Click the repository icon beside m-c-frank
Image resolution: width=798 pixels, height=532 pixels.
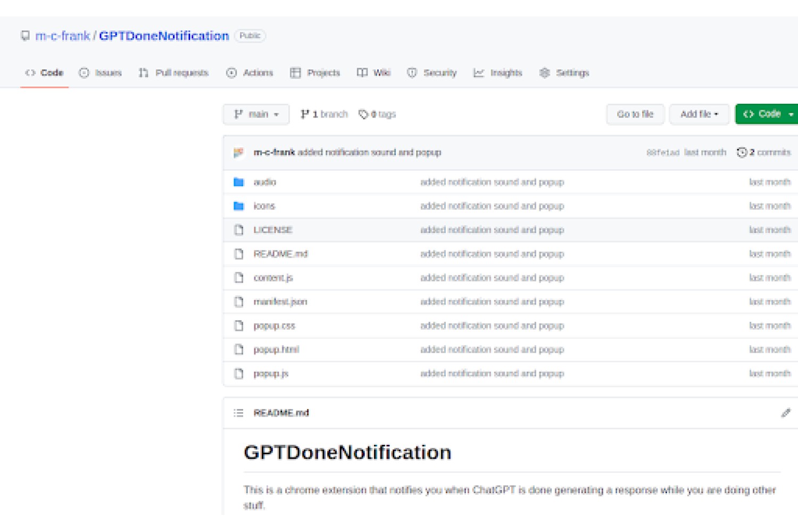(25, 36)
